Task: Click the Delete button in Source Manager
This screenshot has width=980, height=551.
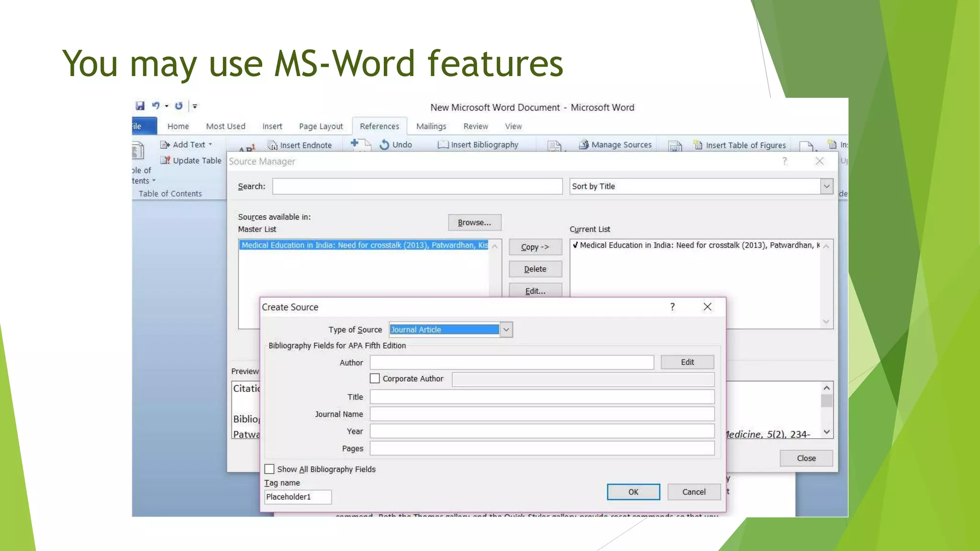Action: [x=535, y=269]
